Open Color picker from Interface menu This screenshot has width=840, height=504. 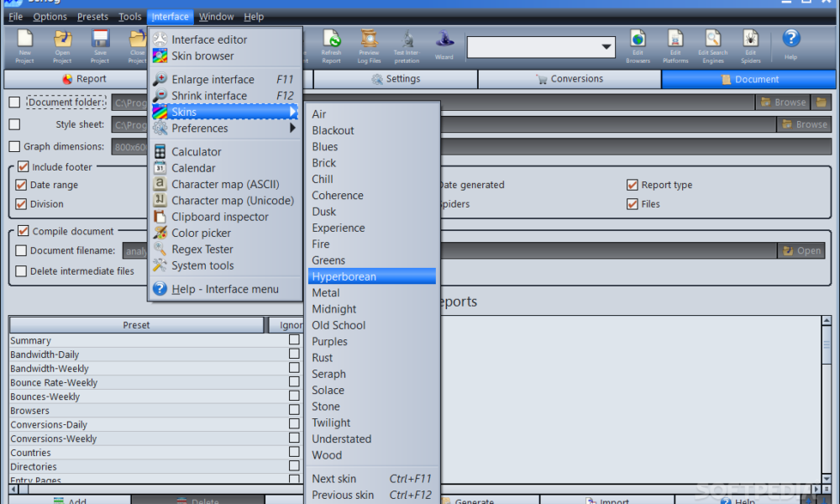point(201,233)
